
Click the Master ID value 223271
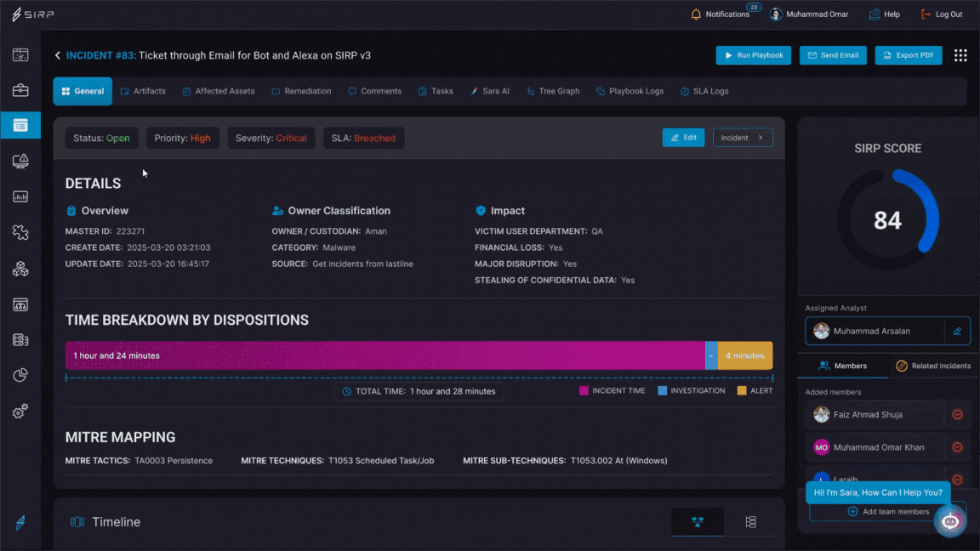point(131,231)
